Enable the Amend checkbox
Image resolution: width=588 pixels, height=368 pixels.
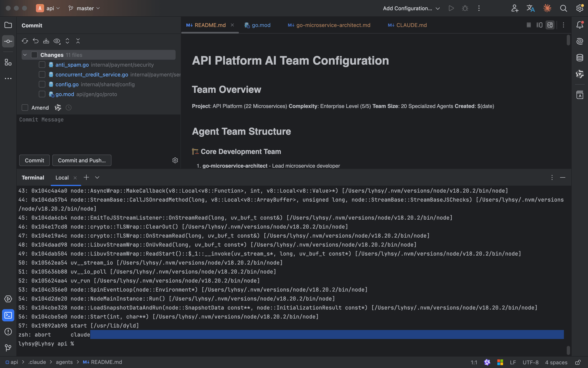pos(25,108)
